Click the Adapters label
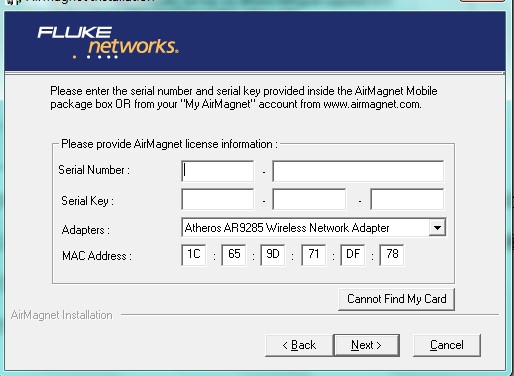Image resolution: width=514 pixels, height=376 pixels. tap(86, 230)
